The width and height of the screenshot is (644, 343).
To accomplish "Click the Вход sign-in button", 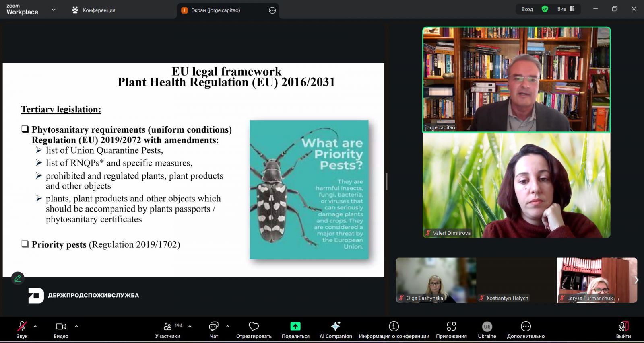I will tap(527, 9).
